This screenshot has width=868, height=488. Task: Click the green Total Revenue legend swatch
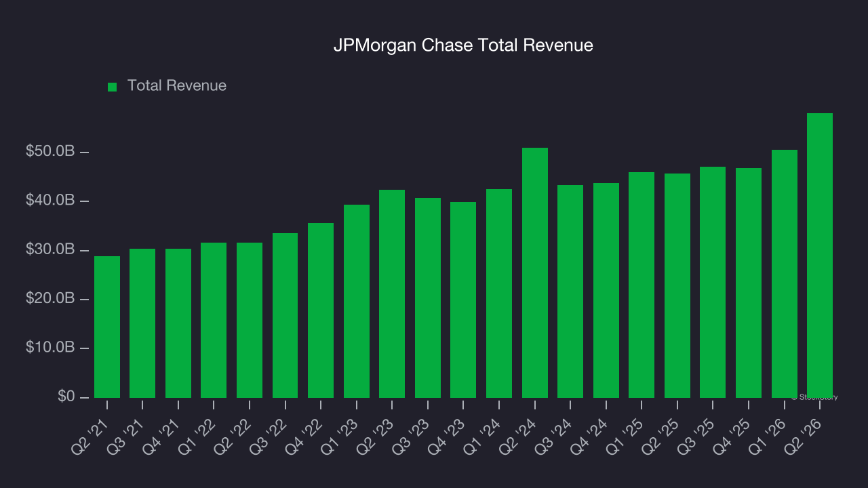[113, 87]
